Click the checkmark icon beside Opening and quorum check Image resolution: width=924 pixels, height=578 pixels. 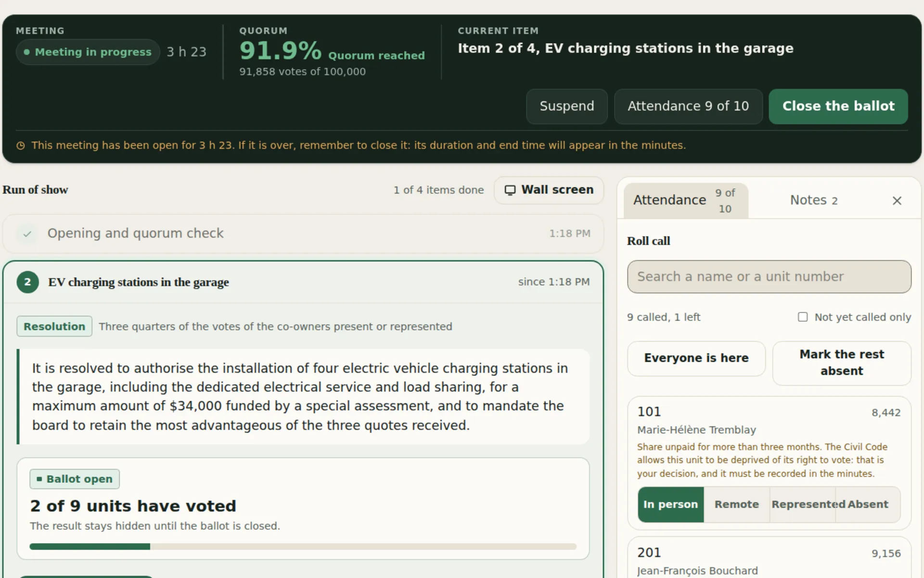27,234
